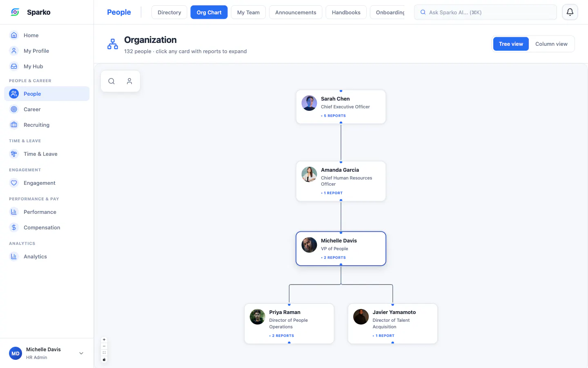The width and height of the screenshot is (588, 368).
Task: Open the Career target icon
Action: (x=14, y=109)
